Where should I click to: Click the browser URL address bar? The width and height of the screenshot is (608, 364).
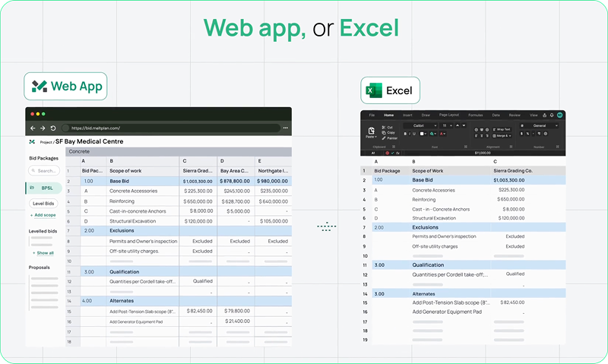point(170,128)
